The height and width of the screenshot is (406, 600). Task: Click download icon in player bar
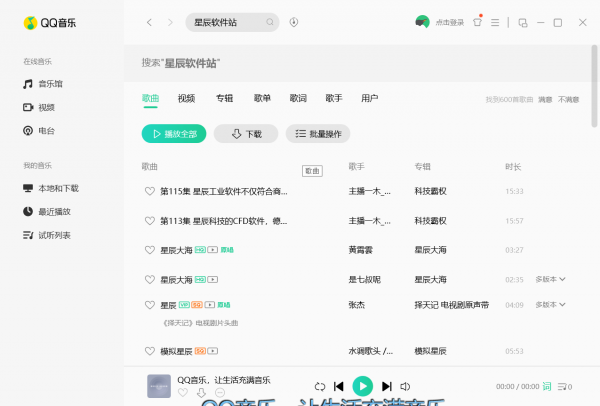click(x=201, y=393)
